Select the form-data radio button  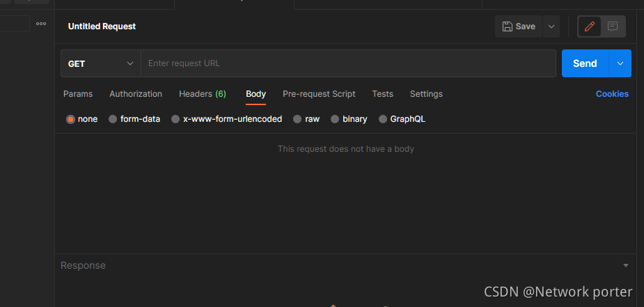[113, 119]
